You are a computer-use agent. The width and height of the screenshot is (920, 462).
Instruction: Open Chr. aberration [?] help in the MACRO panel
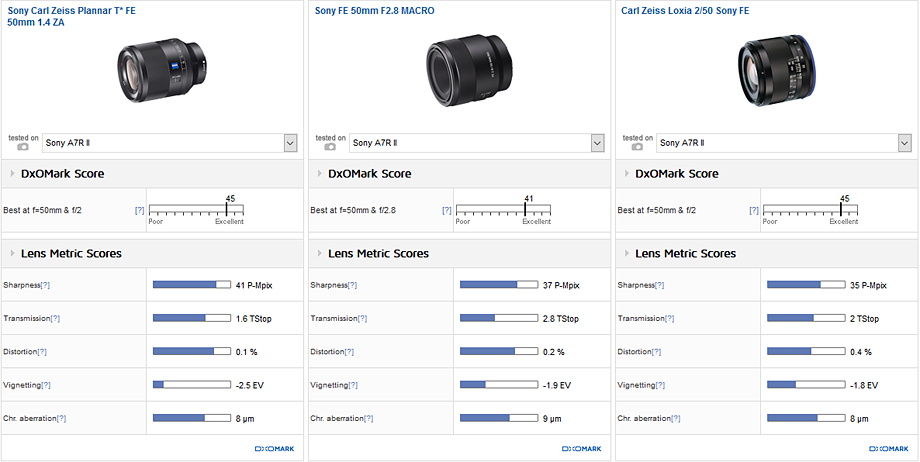pos(368,419)
